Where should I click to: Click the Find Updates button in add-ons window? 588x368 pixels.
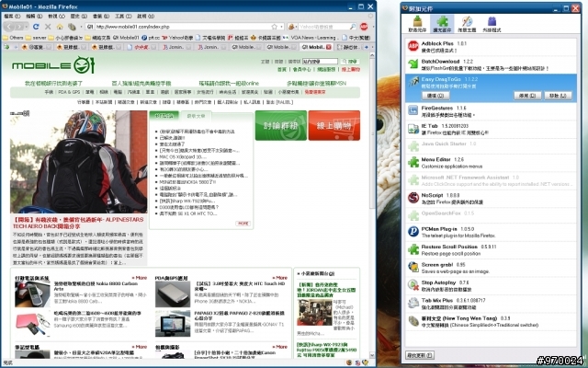(x=420, y=354)
